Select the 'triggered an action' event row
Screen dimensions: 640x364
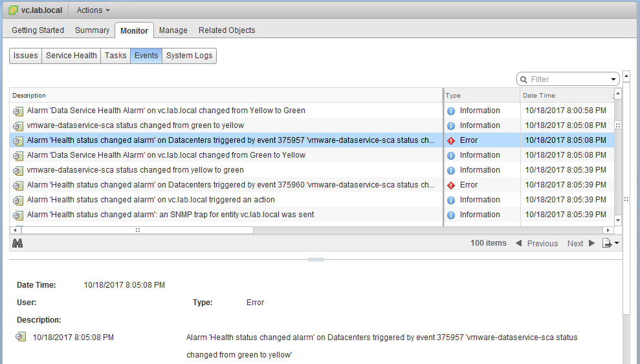[x=151, y=200]
